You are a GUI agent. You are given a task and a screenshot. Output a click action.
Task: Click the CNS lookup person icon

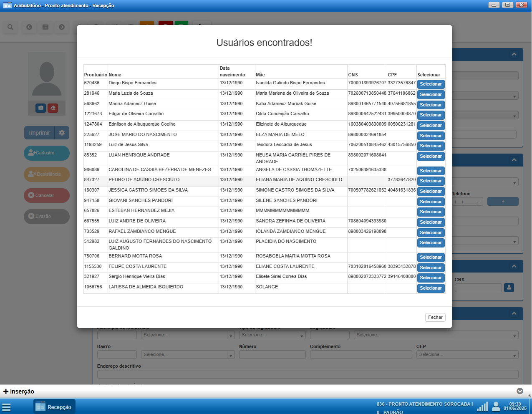point(509,288)
